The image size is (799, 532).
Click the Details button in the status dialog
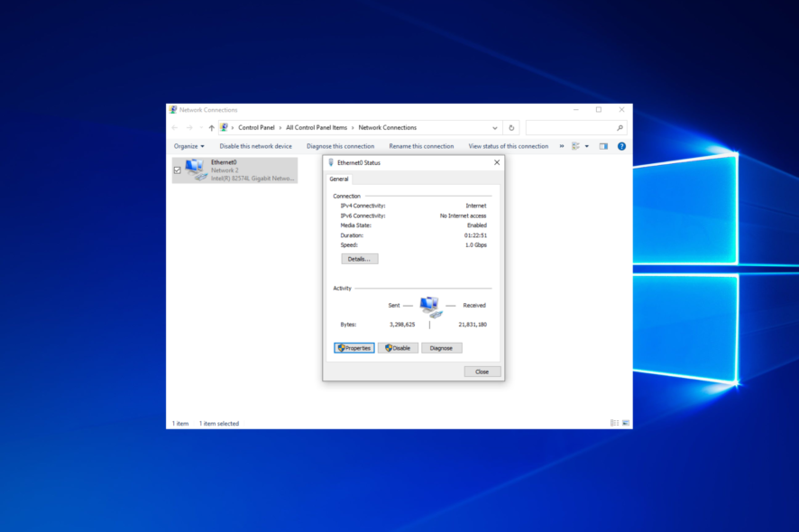pos(358,258)
